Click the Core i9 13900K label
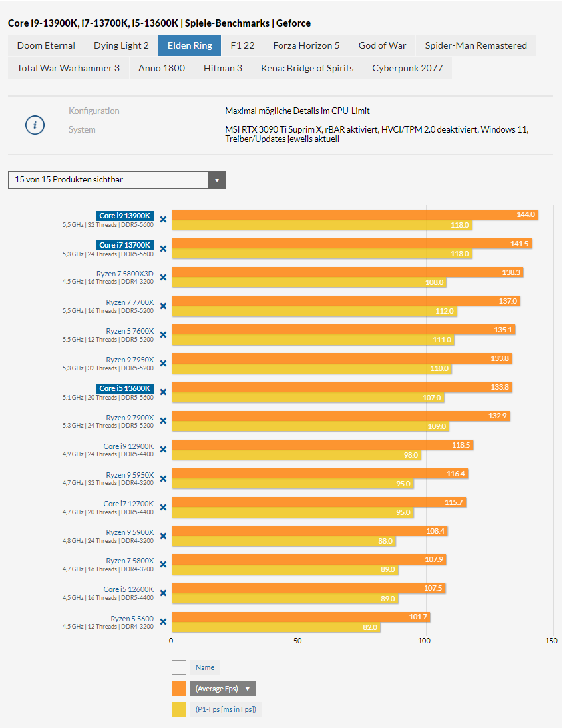563x728 pixels. pos(124,216)
